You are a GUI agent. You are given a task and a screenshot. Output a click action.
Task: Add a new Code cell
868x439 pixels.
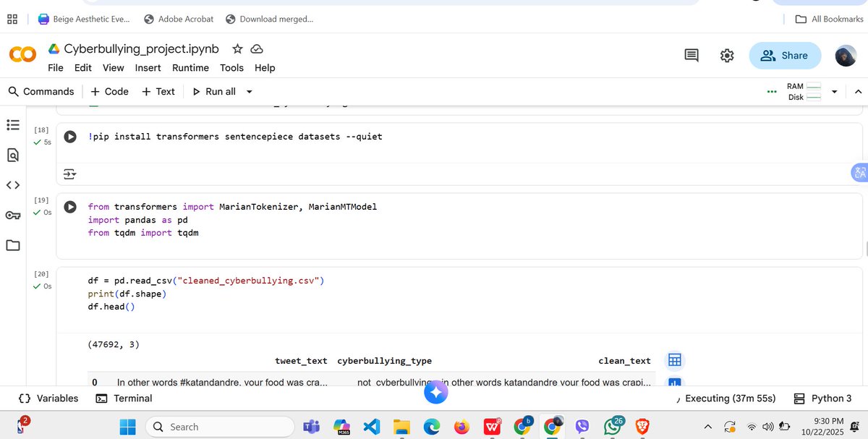click(x=109, y=92)
